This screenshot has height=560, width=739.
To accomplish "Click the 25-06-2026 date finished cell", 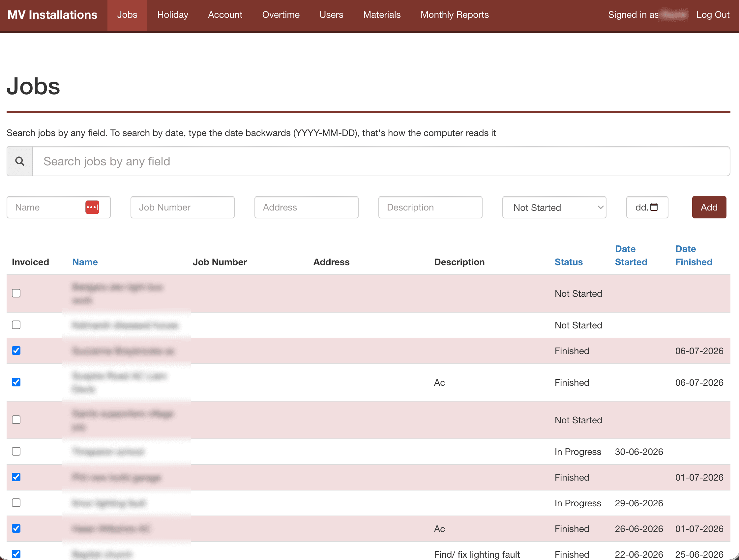I will 699,555.
